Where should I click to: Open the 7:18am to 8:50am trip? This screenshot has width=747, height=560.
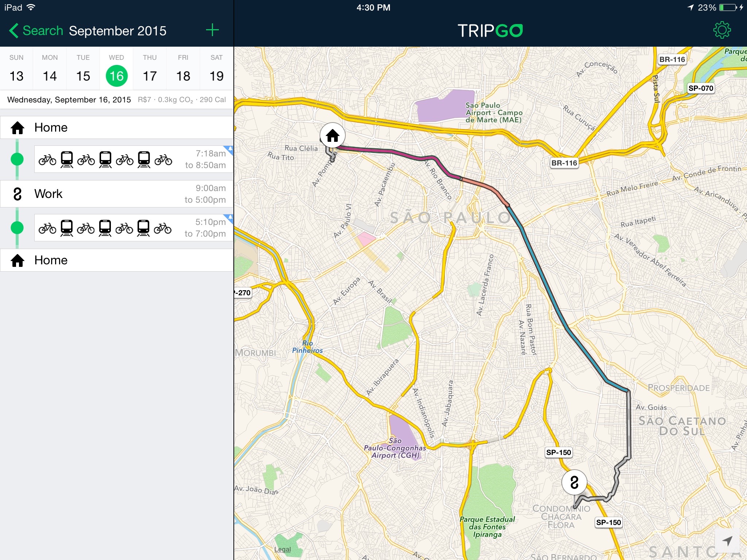pos(133,159)
